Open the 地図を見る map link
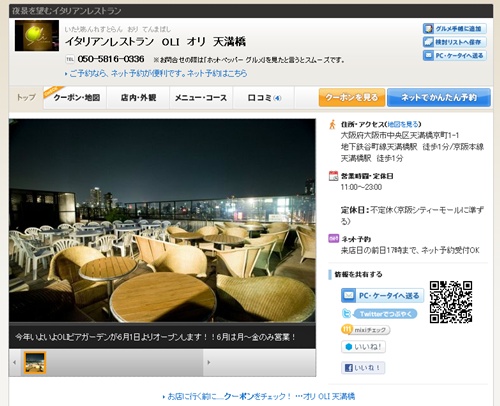This screenshot has height=406, width=500. click(403, 124)
